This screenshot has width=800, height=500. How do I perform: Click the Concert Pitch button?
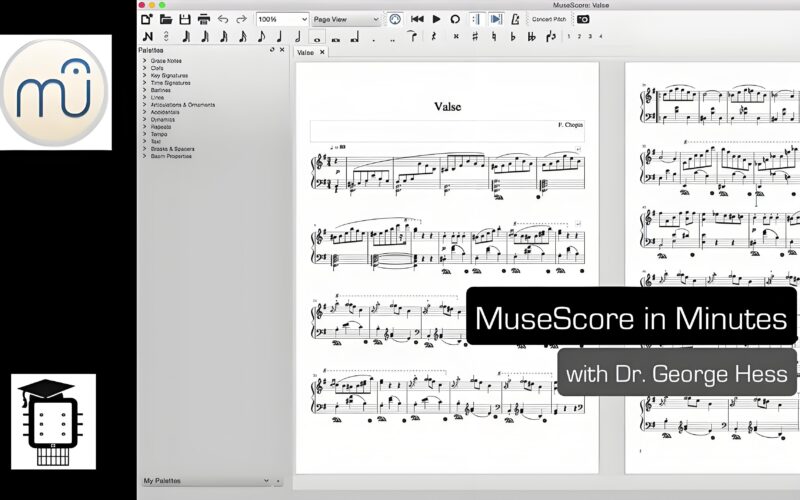coord(549,19)
